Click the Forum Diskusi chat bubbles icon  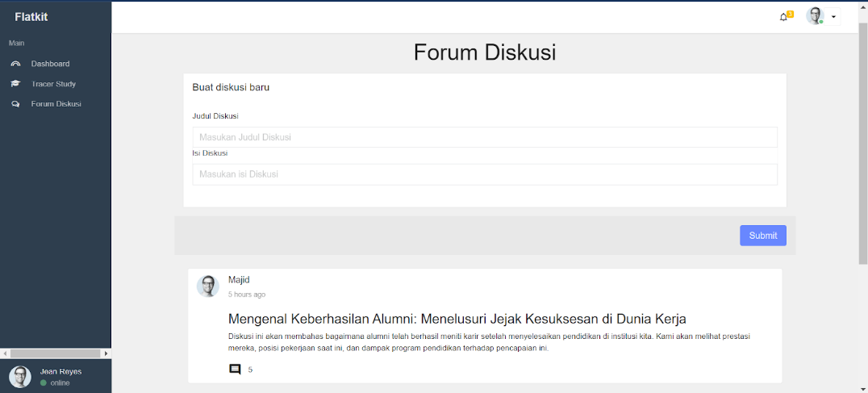pyautogui.click(x=15, y=104)
